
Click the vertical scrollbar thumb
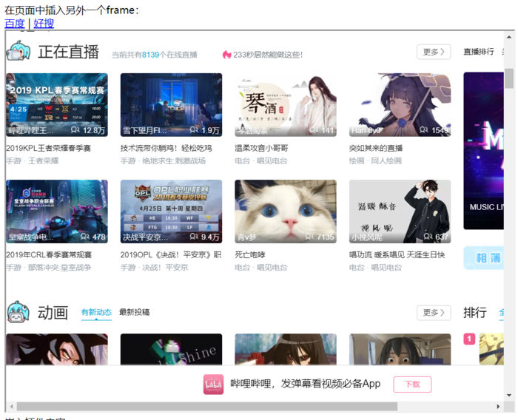(x=509, y=78)
